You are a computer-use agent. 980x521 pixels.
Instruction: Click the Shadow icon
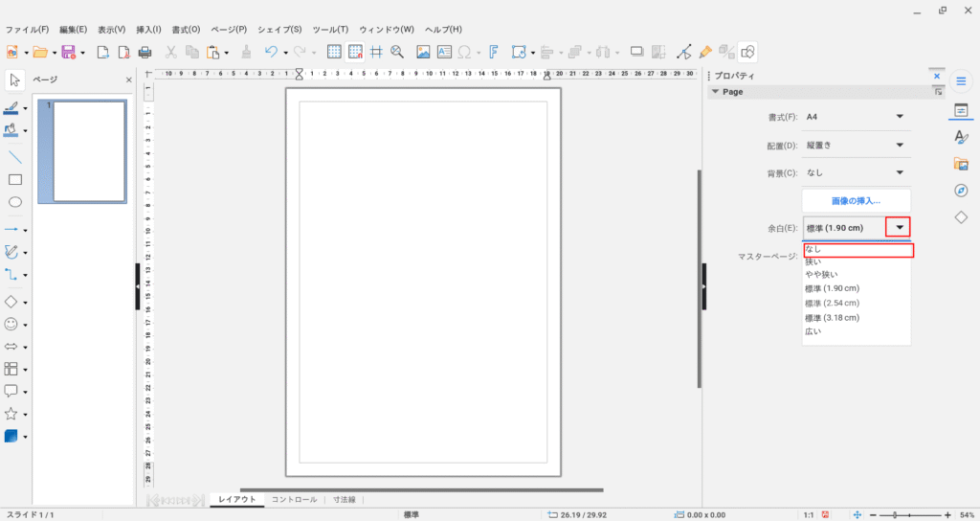636,52
